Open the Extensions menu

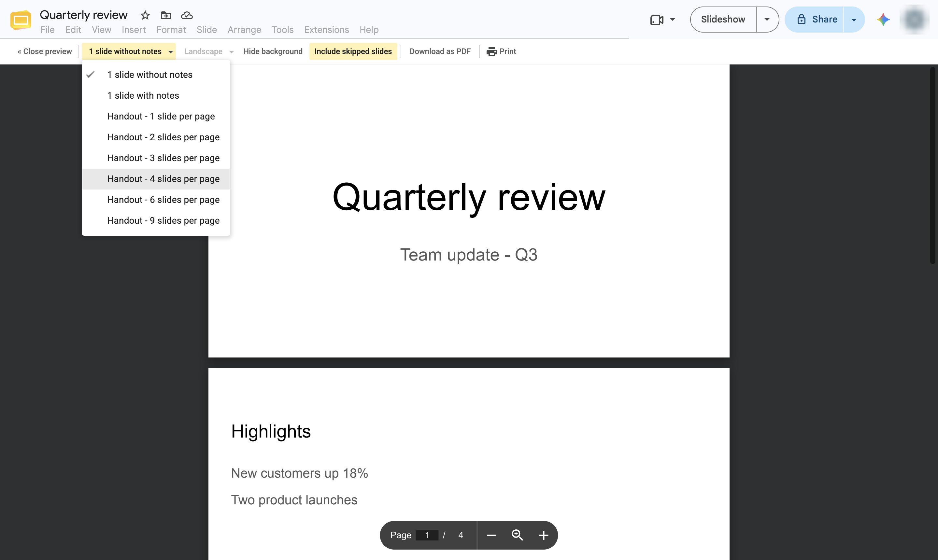tap(326, 29)
